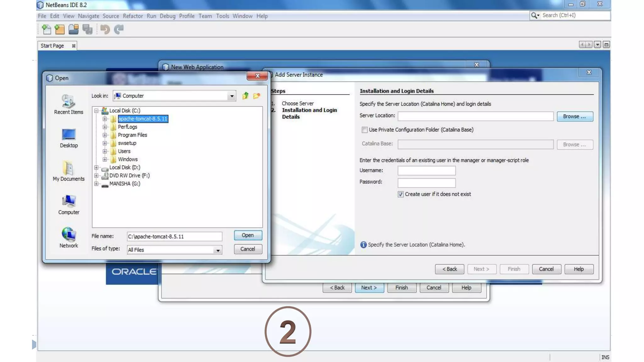Image resolution: width=644 pixels, height=362 pixels.
Task: Click the Username input field
Action: 426,171
